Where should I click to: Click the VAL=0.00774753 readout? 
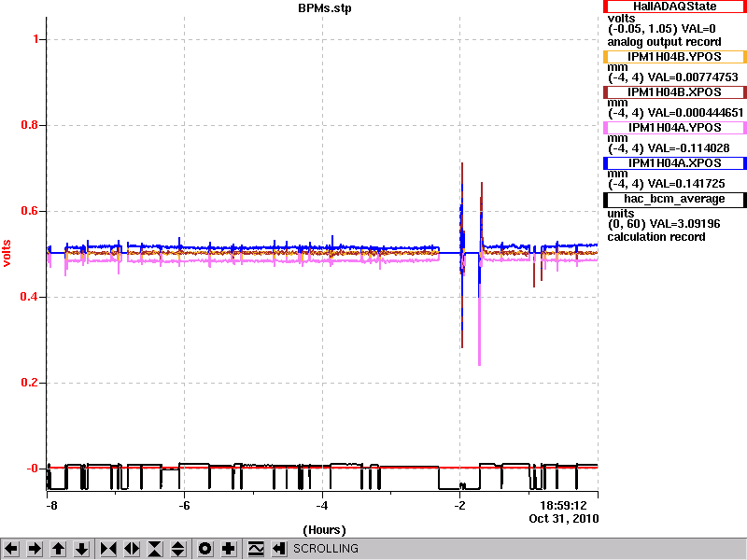[693, 77]
